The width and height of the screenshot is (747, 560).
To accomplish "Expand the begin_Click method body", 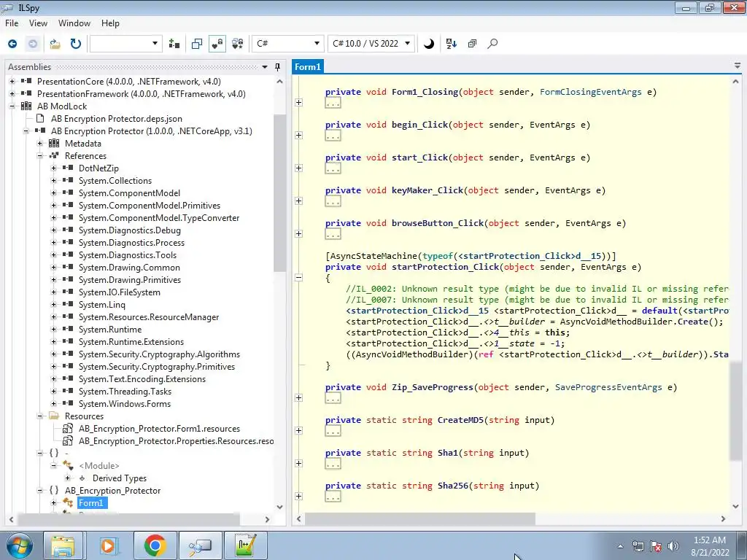I will (x=298, y=135).
